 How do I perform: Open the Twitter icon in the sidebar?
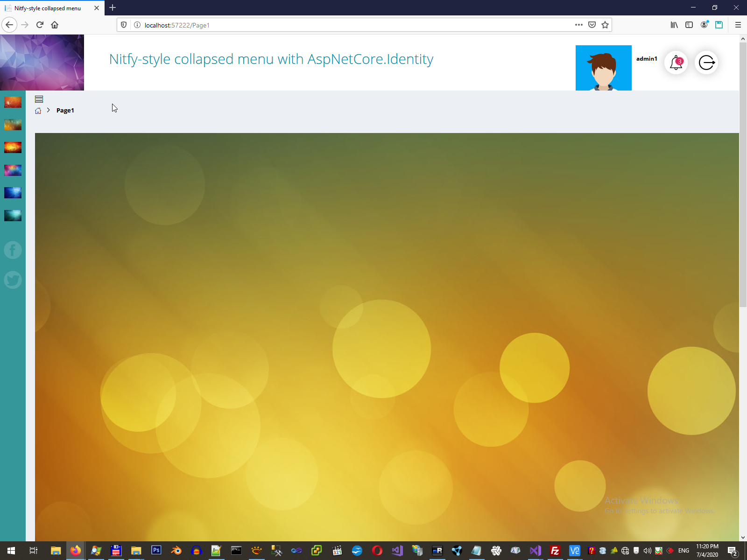click(13, 280)
